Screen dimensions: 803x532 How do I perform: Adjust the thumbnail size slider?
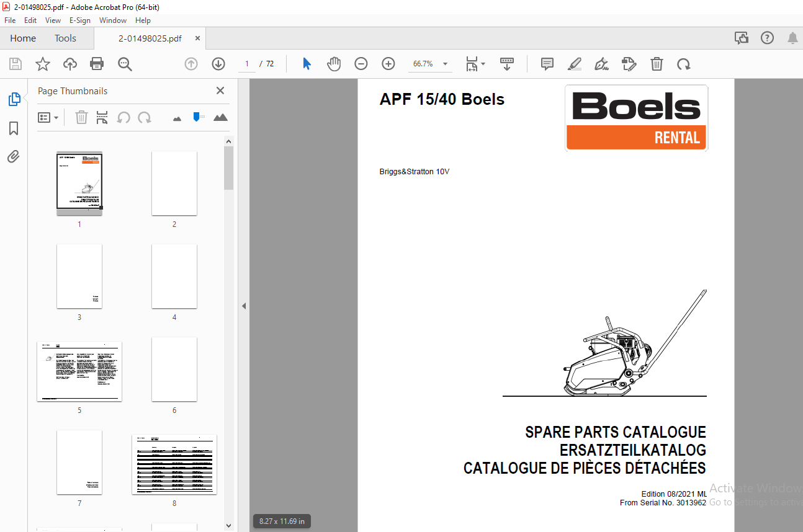point(198,117)
